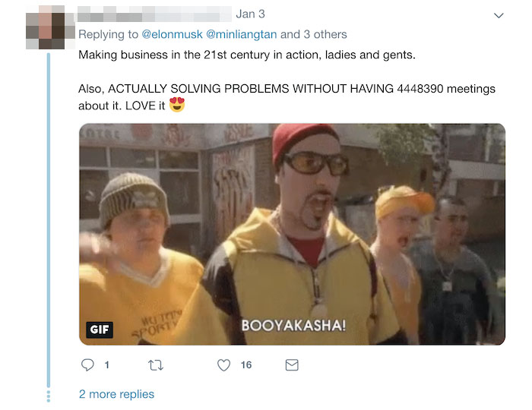Screen dimensions: 532x410
Task: Play the Booyakasha GIF image
Action: [x=292, y=234]
